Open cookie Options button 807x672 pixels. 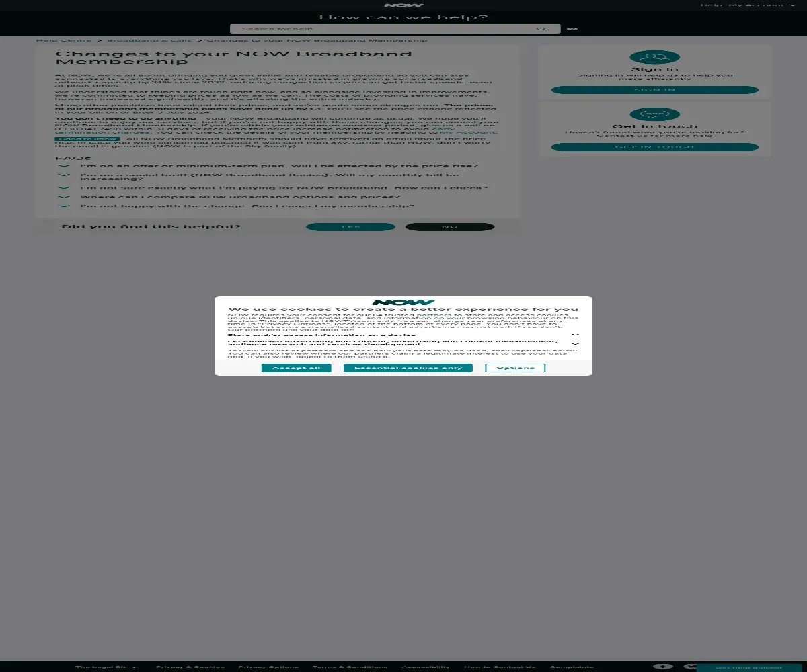[515, 368]
